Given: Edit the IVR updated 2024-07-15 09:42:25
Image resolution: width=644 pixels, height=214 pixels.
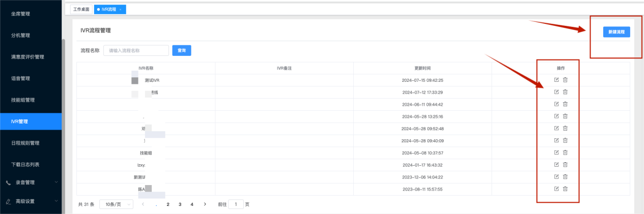Looking at the screenshot, I should coord(556,80).
